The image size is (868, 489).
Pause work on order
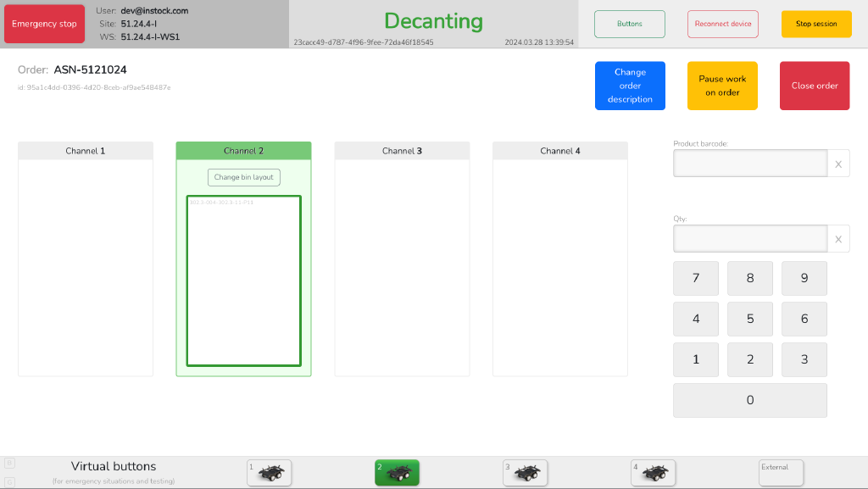pyautogui.click(x=722, y=86)
